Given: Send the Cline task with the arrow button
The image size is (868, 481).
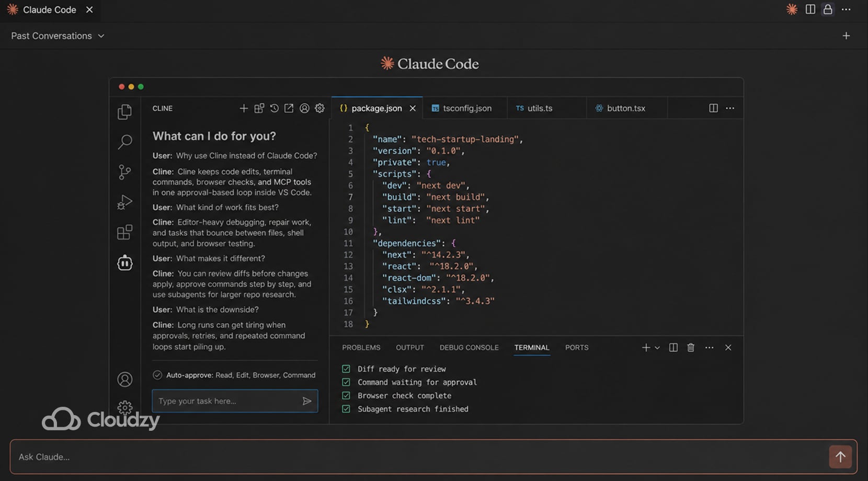Looking at the screenshot, I should pyautogui.click(x=307, y=401).
